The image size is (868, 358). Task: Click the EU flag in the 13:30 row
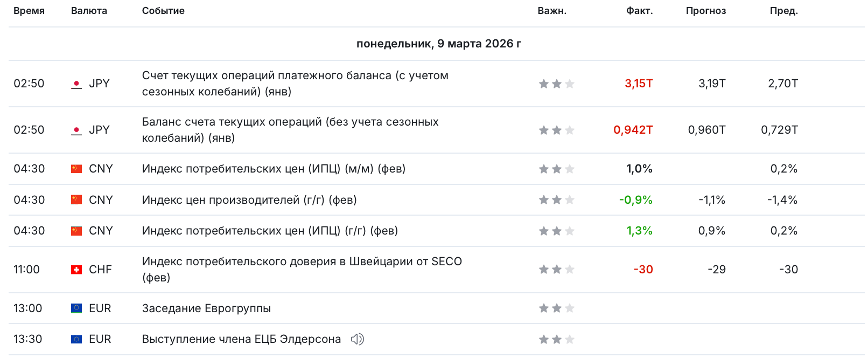click(x=76, y=339)
